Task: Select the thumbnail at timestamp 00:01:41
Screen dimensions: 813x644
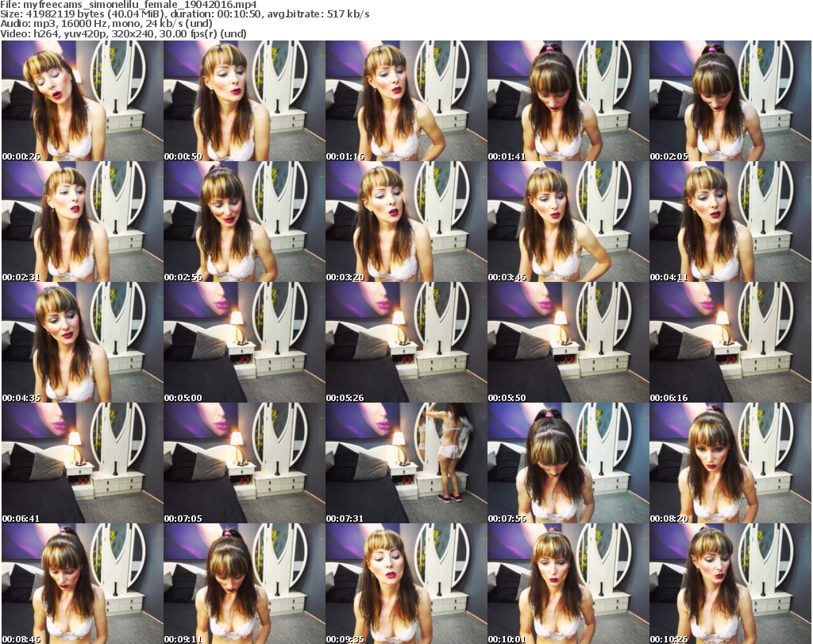Action: [x=568, y=101]
